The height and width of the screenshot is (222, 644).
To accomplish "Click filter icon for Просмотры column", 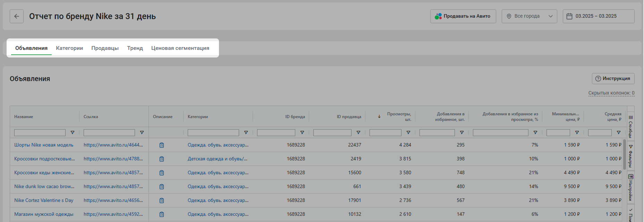I will tap(408, 133).
